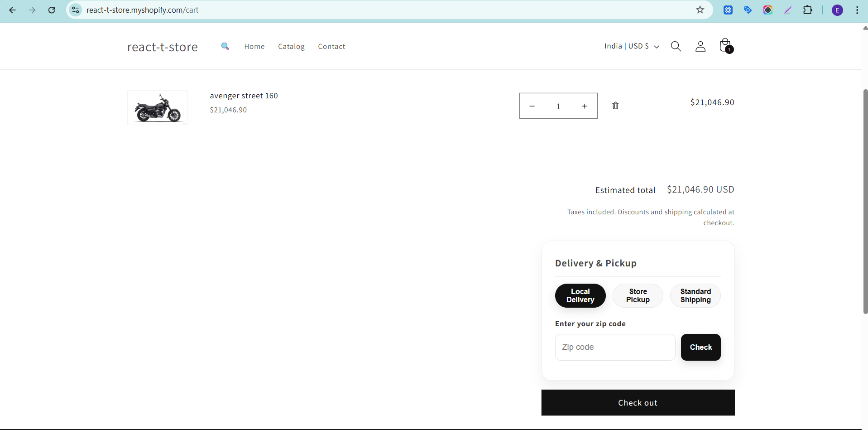Switch to Store Pickup option
The height and width of the screenshot is (430, 868).
638,295
